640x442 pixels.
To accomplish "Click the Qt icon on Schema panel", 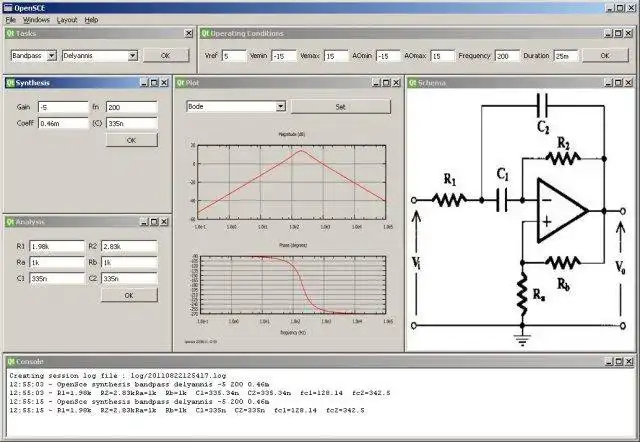I will click(412, 83).
